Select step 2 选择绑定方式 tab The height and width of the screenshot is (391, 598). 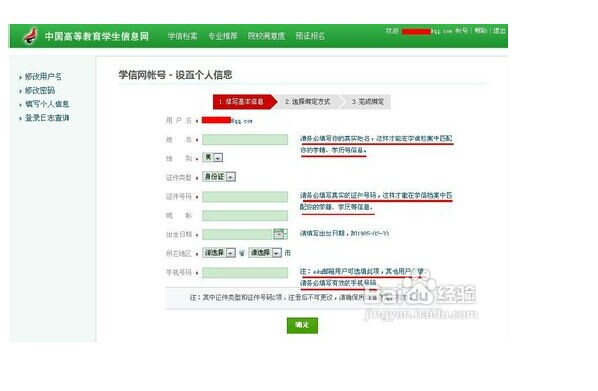307,102
